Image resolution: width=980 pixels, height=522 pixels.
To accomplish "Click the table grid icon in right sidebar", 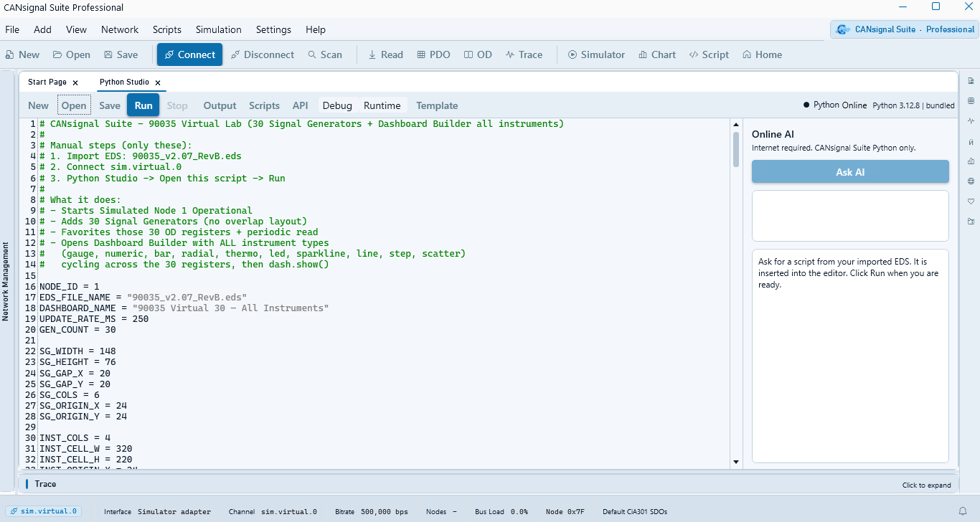I will pos(971,100).
